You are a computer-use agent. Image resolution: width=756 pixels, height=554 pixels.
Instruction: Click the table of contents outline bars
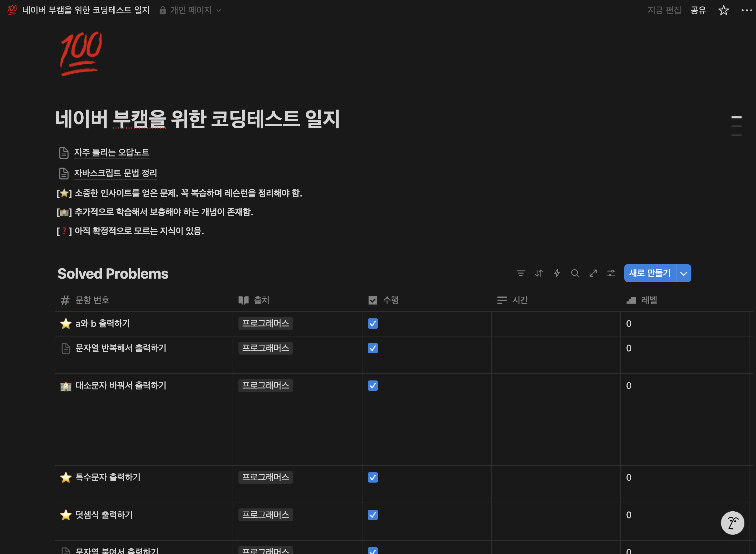(x=736, y=126)
